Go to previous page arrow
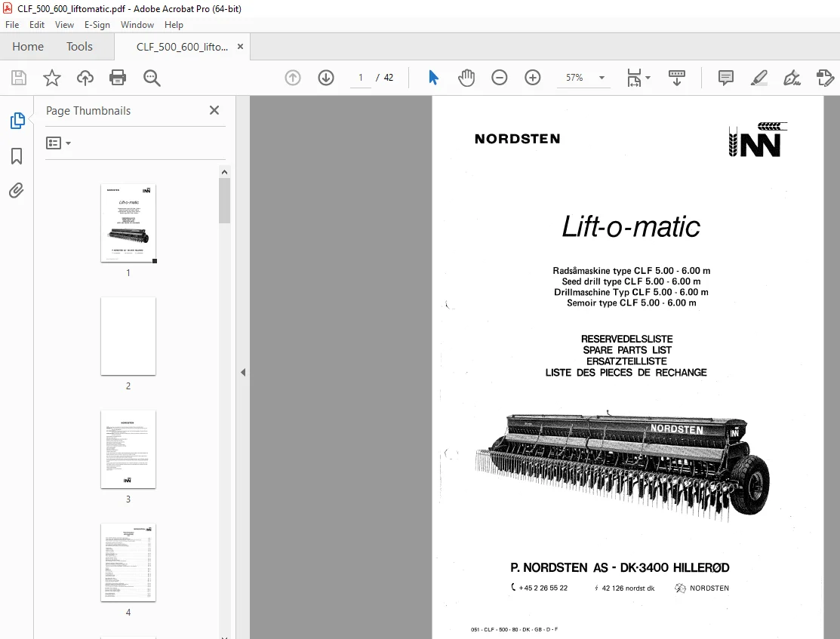Viewport: 840px width, 639px height. coord(293,78)
